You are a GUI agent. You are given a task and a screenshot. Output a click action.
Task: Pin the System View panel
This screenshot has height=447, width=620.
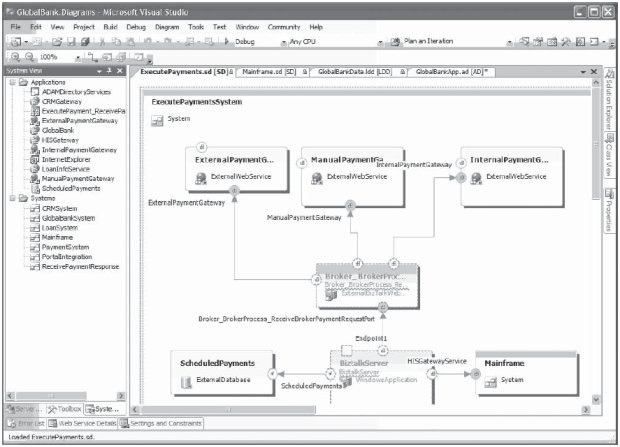click(109, 71)
